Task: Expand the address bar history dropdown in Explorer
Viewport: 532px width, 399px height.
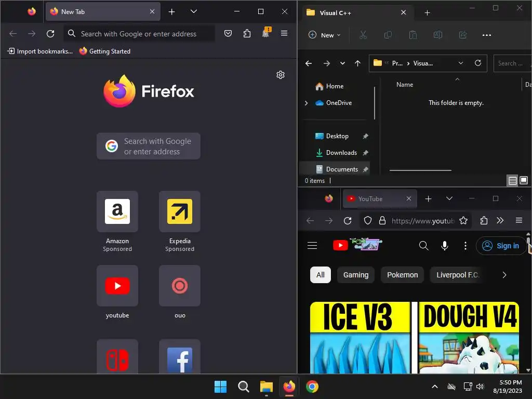Action: tap(461, 63)
